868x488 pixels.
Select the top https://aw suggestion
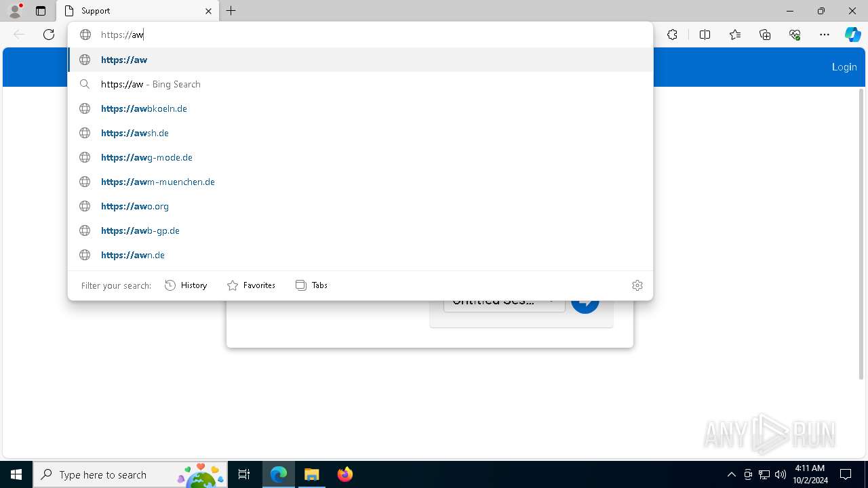pyautogui.click(x=360, y=60)
